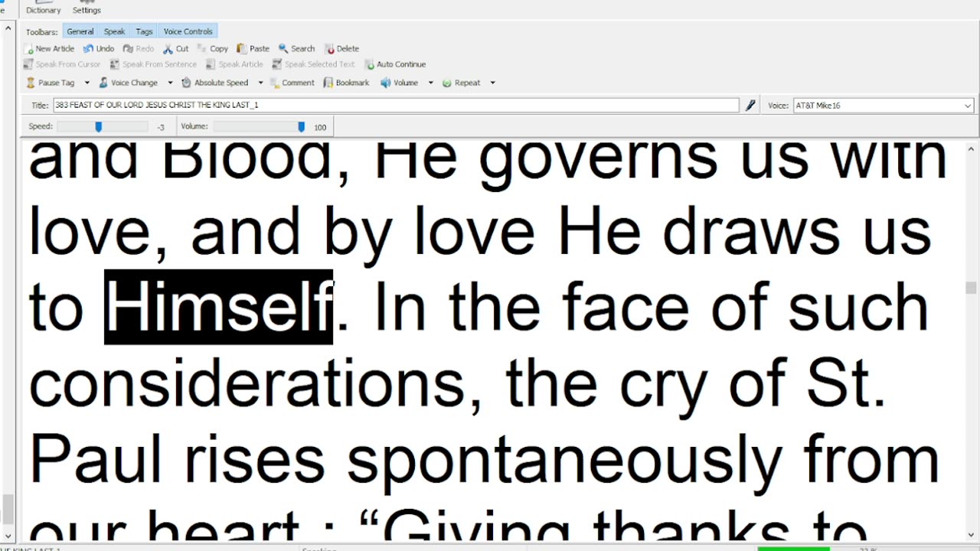980x551 pixels.
Task: Open the Voice selection combo box
Action: point(884,106)
